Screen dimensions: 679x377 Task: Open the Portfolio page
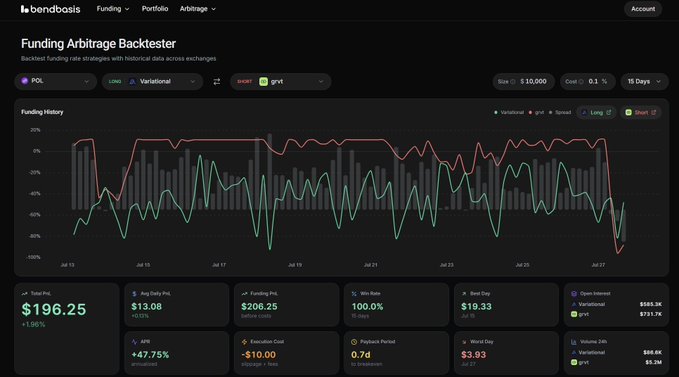coord(155,9)
